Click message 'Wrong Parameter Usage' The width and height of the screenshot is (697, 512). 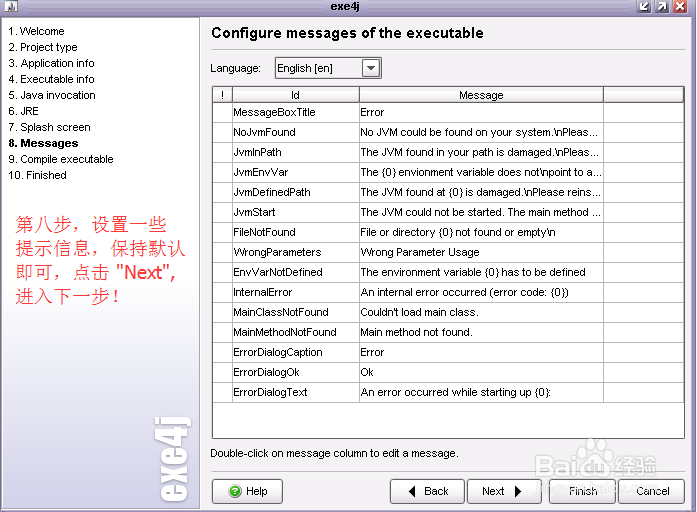click(x=481, y=252)
